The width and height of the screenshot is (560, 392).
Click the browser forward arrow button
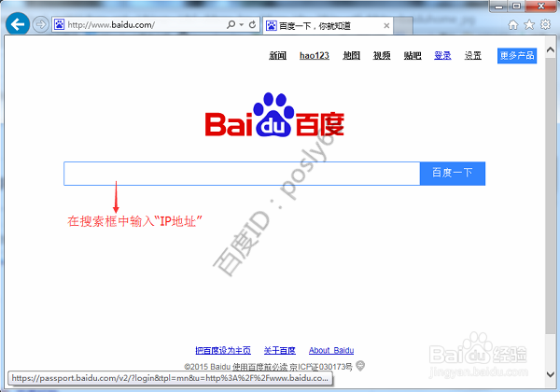coord(40,24)
